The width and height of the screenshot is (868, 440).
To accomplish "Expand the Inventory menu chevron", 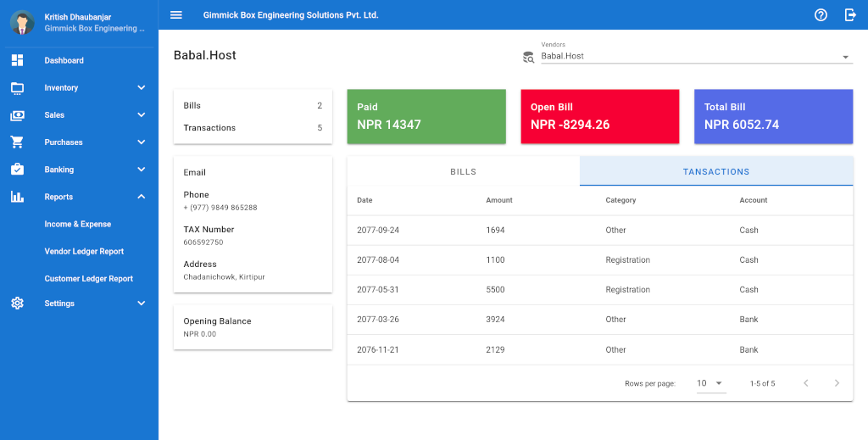I will click(x=142, y=87).
